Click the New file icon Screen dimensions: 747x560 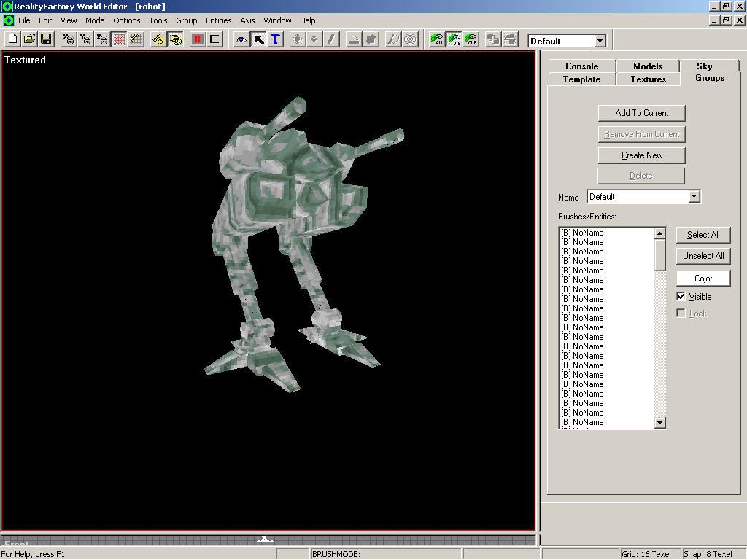[x=12, y=39]
